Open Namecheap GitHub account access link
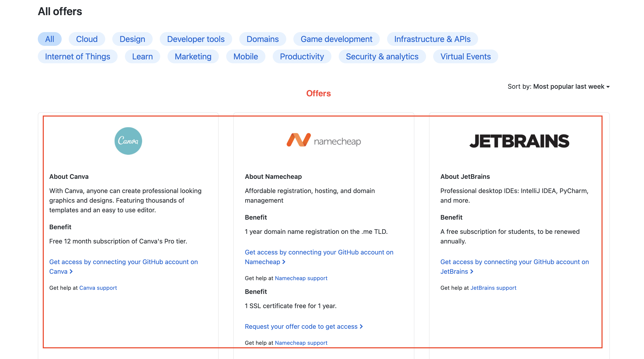Image resolution: width=644 pixels, height=359 pixels. click(319, 257)
